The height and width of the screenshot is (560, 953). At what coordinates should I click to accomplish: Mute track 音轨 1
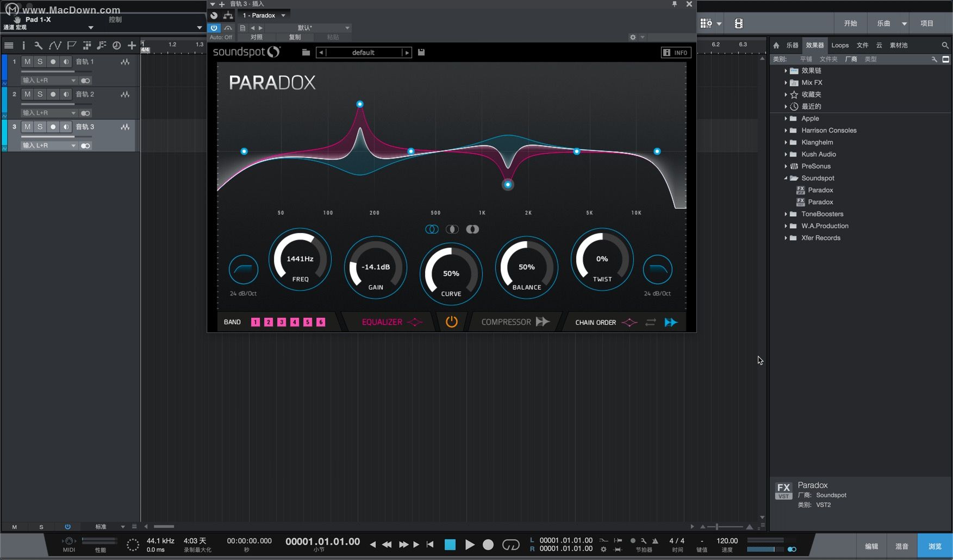(27, 62)
